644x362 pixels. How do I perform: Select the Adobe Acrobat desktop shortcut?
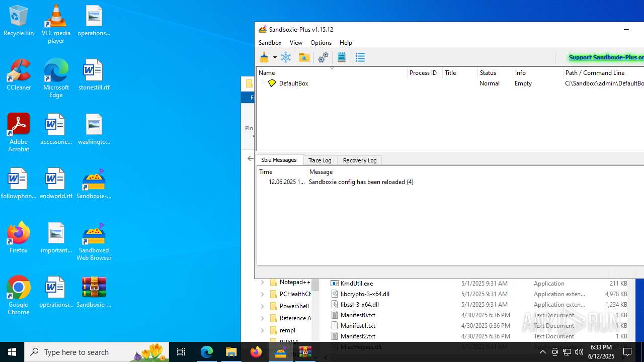click(x=19, y=133)
